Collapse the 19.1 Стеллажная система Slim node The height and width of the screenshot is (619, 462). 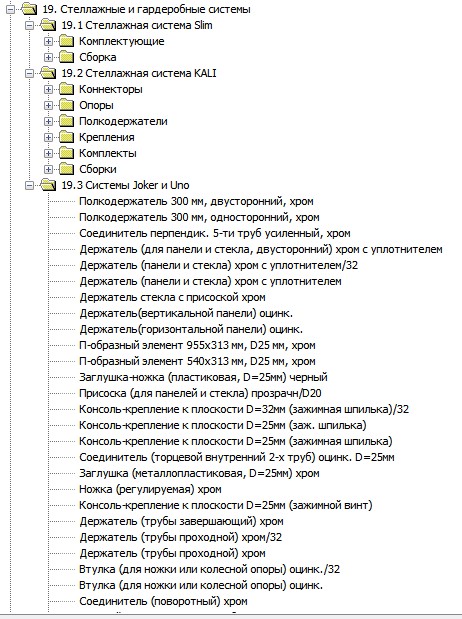pos(30,25)
